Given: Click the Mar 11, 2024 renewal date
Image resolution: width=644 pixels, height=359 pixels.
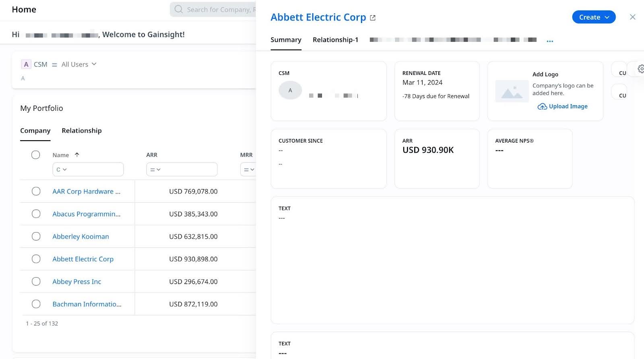Looking at the screenshot, I should coord(422,83).
